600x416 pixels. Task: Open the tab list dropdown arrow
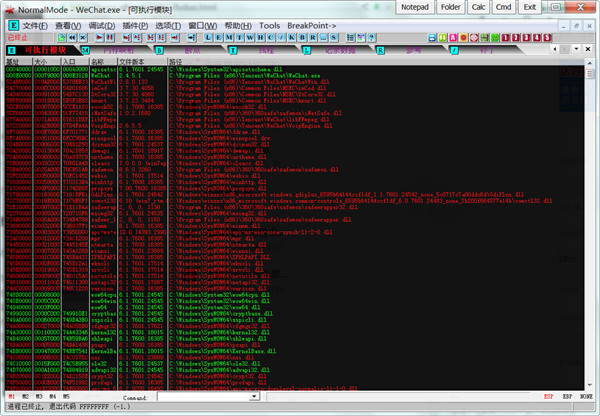tap(576, 49)
